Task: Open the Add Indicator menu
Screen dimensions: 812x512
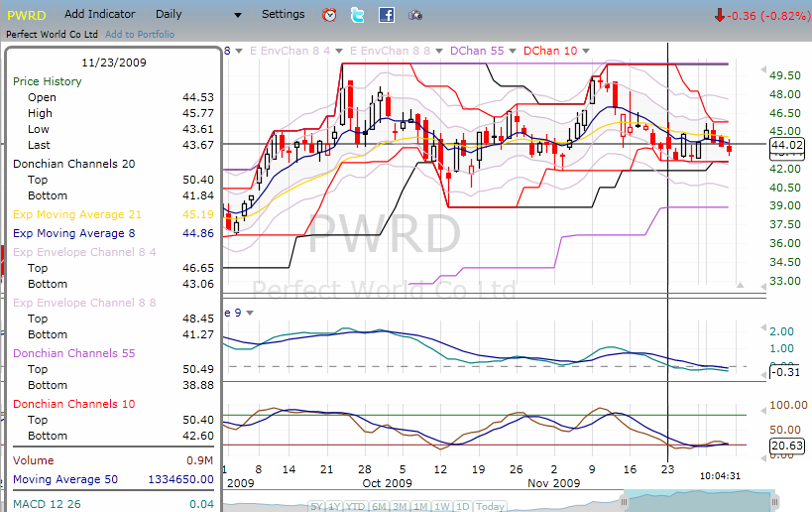Action: 99,14
